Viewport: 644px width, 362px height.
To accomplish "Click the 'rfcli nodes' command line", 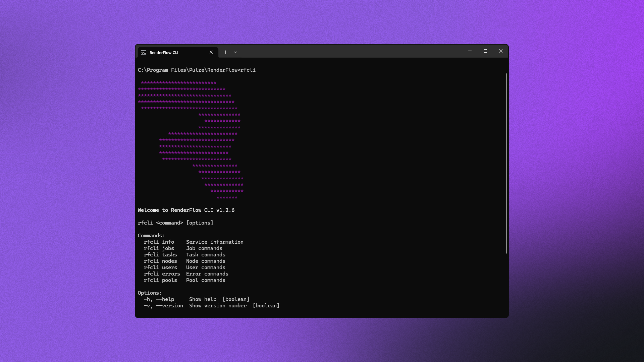I will point(184,261).
